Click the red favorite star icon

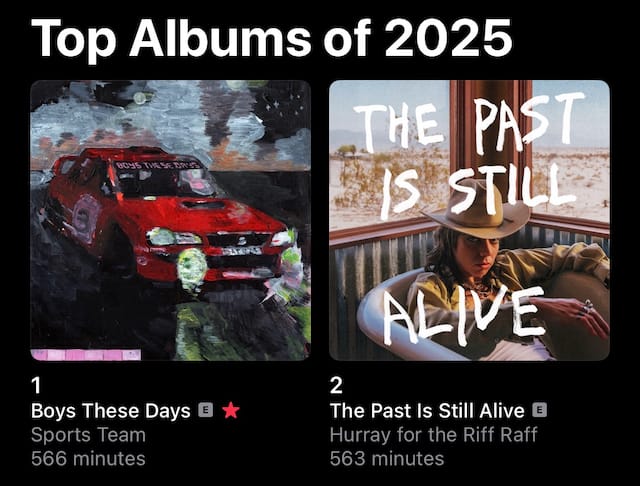pyautogui.click(x=231, y=411)
